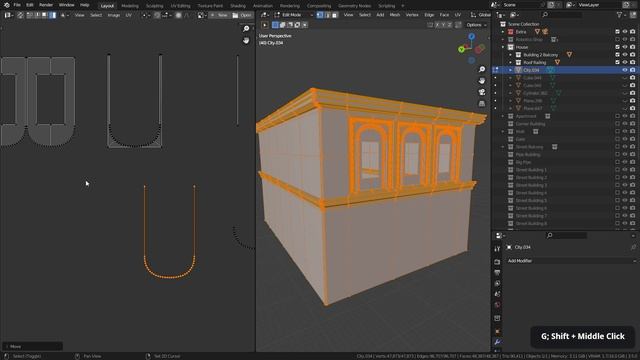Hide City.034 in viewport

click(x=625, y=70)
